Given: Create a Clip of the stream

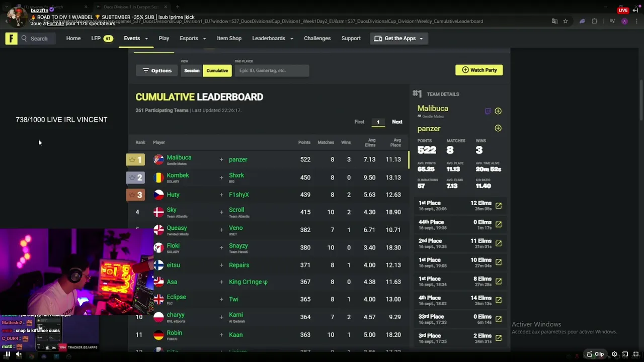Looking at the screenshot, I should point(595,354).
